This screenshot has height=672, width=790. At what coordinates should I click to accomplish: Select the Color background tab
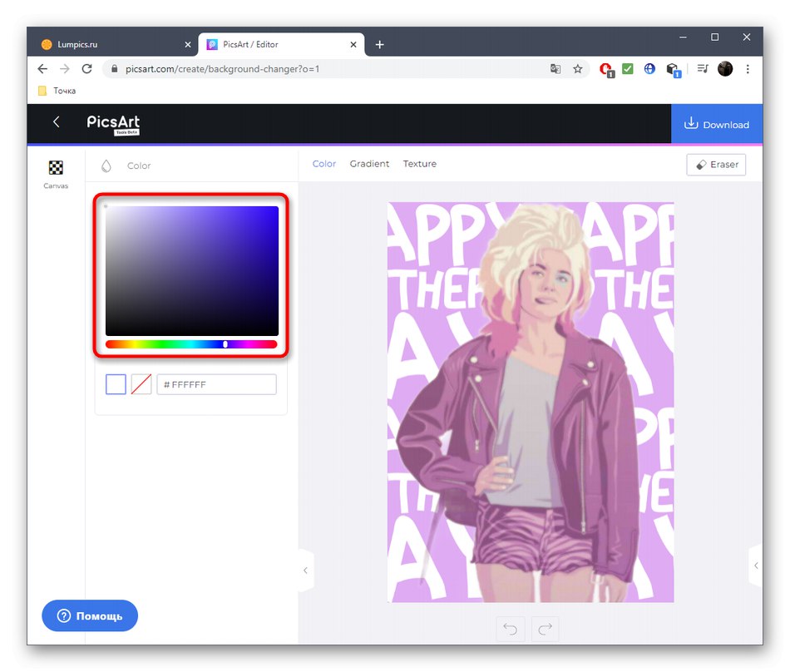[324, 164]
